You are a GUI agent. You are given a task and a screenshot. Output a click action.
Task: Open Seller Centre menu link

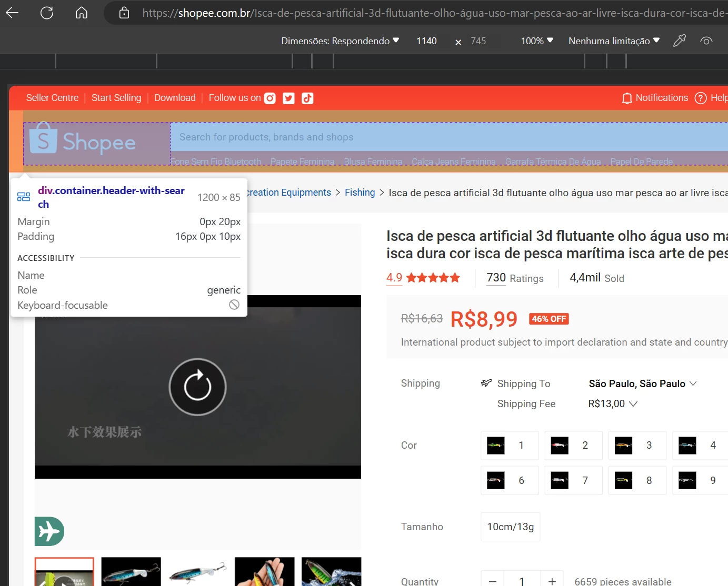tap(52, 98)
